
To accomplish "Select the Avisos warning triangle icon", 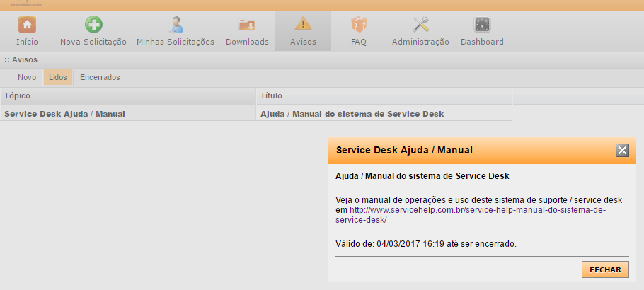I will pos(303,25).
